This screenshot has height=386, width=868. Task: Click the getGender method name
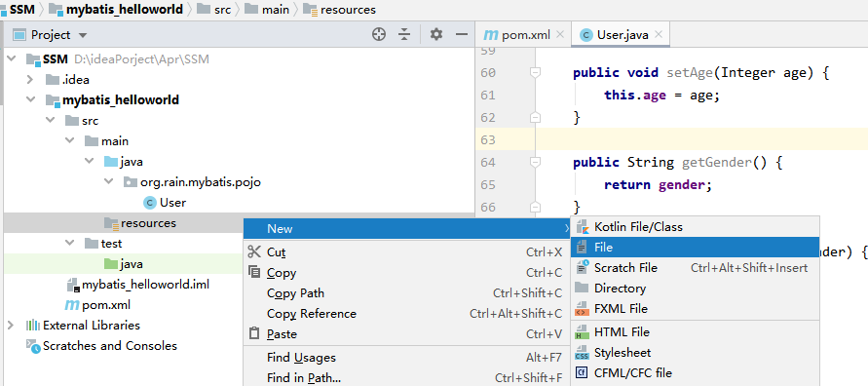click(717, 162)
